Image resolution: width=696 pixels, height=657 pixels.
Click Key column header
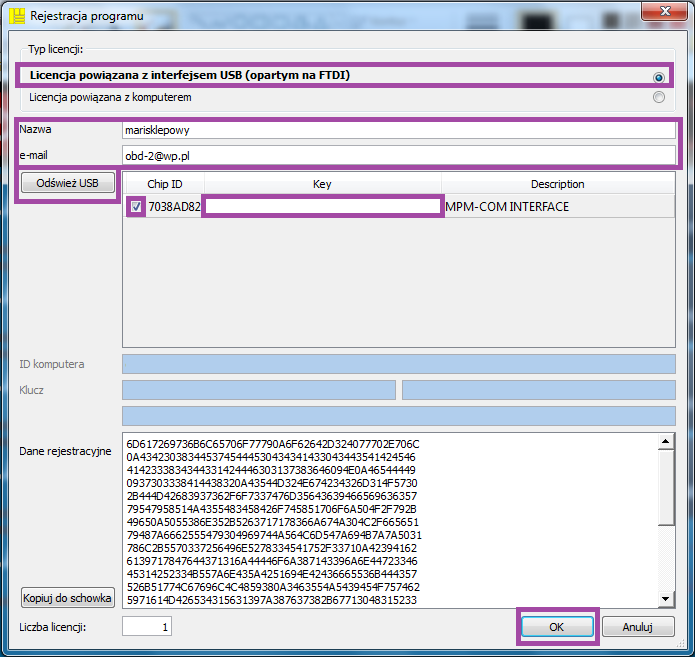pyautogui.click(x=322, y=184)
